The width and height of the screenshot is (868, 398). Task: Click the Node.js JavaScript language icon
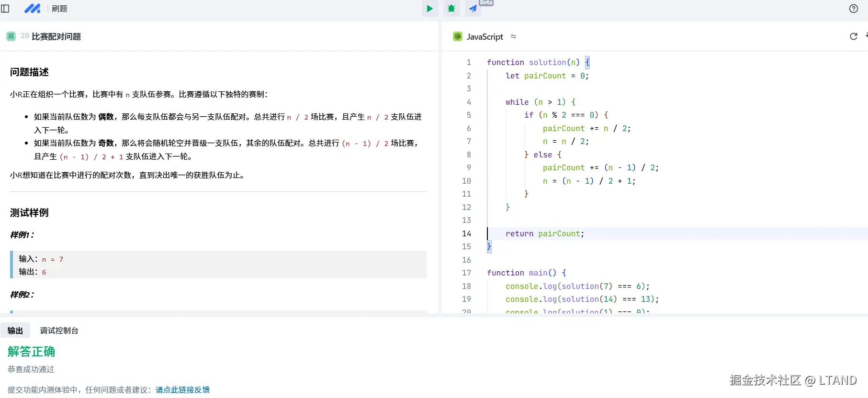458,37
